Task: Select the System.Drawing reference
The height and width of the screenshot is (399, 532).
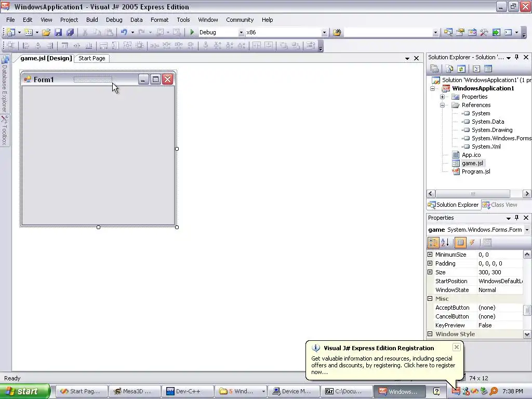Action: tap(492, 130)
